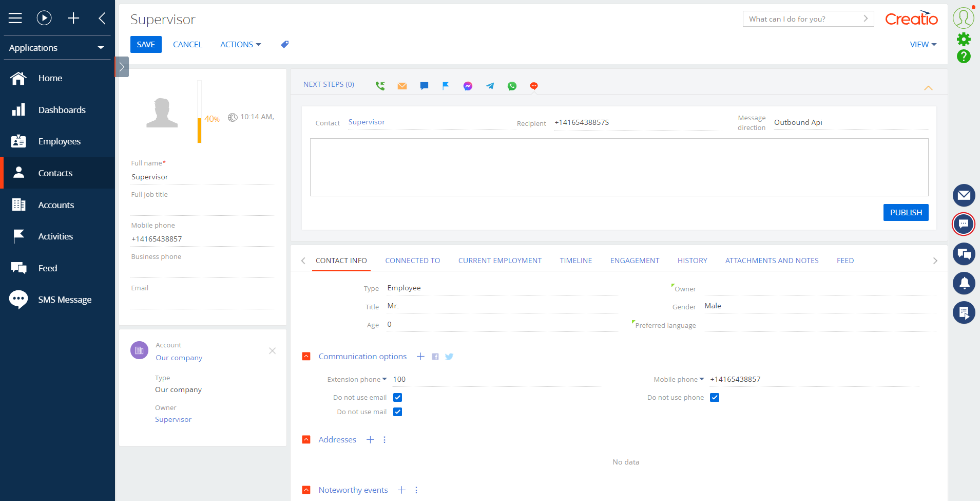Open the notification bell panel

pos(964,283)
